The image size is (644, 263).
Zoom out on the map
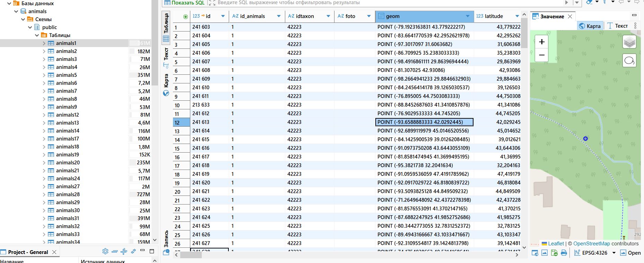542,55
